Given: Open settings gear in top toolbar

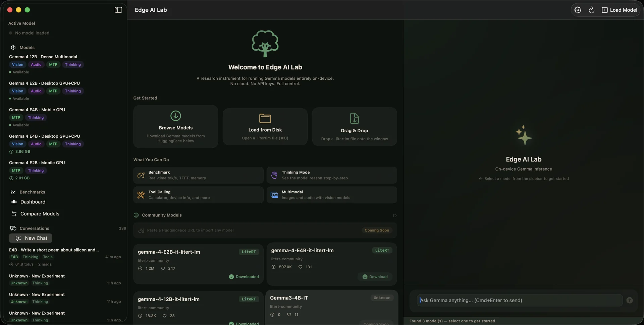Looking at the screenshot, I should tap(578, 10).
